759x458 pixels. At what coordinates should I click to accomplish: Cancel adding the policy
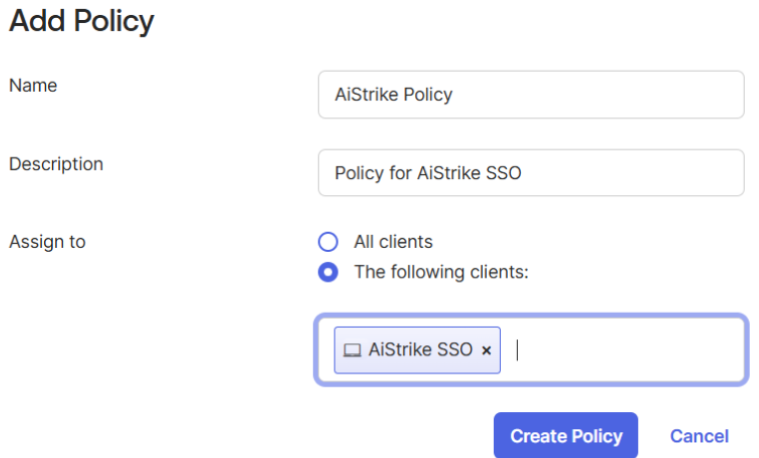tap(699, 436)
